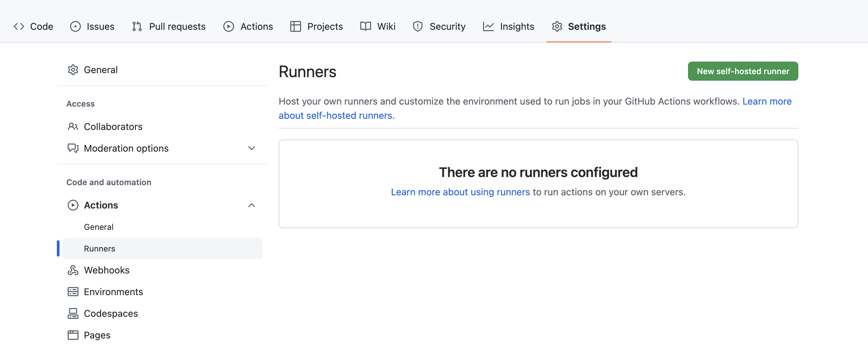This screenshot has width=868, height=350.
Task: Open General settings in sidebar top
Action: (x=162, y=70)
